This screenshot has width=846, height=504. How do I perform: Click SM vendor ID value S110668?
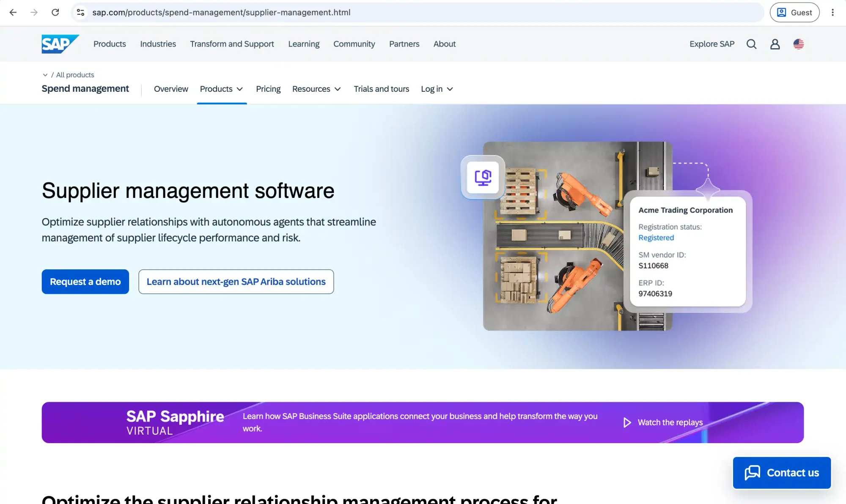[654, 266]
